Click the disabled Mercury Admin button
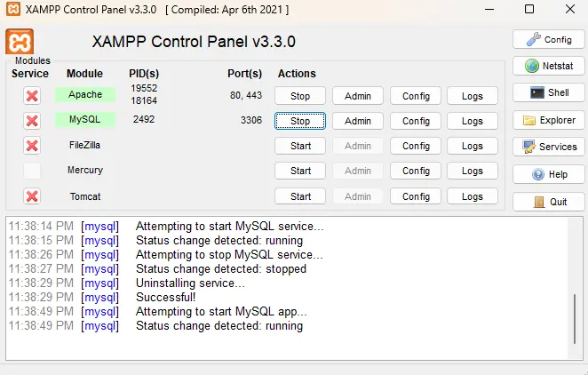Viewport: 588px width, 375px height. point(358,171)
